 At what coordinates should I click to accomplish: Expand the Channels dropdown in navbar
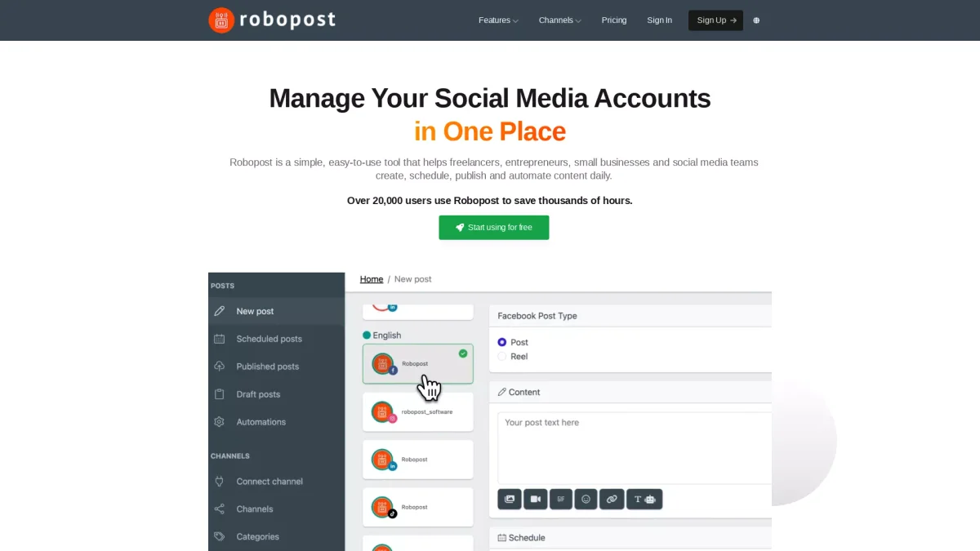559,20
